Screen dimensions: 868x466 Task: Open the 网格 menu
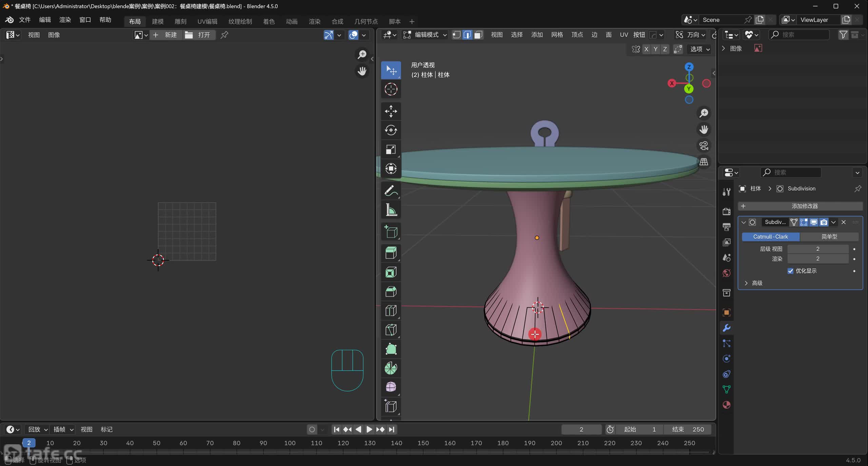[557, 35]
